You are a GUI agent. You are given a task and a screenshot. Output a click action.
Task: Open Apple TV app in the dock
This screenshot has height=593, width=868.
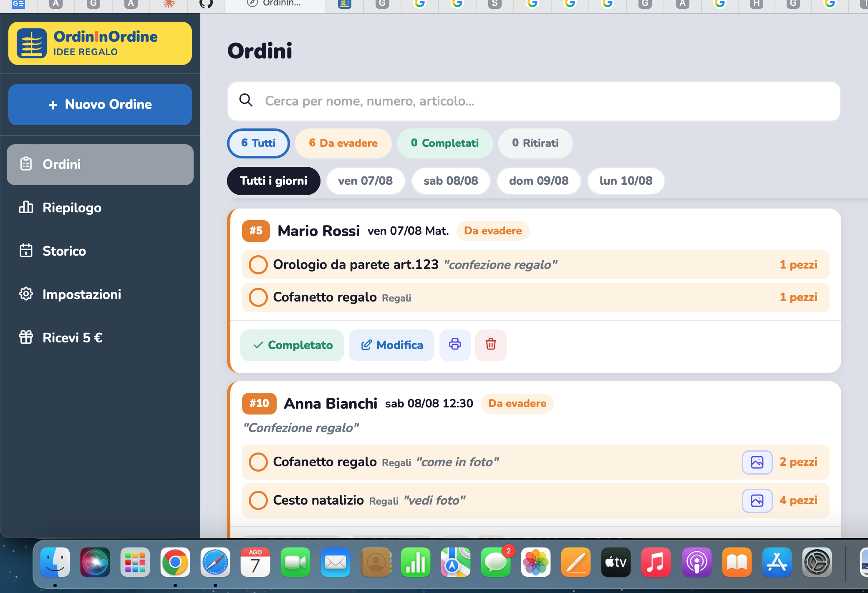tap(616, 562)
